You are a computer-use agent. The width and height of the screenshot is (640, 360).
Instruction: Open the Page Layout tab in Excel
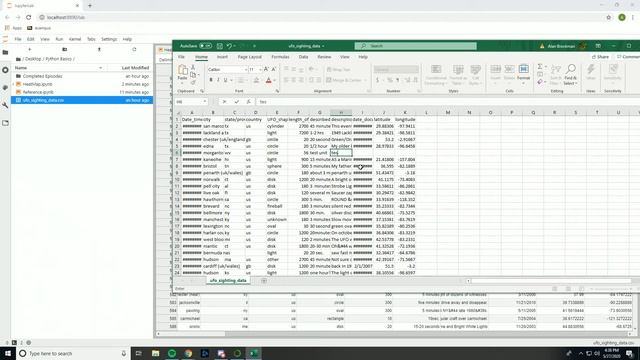249,57
